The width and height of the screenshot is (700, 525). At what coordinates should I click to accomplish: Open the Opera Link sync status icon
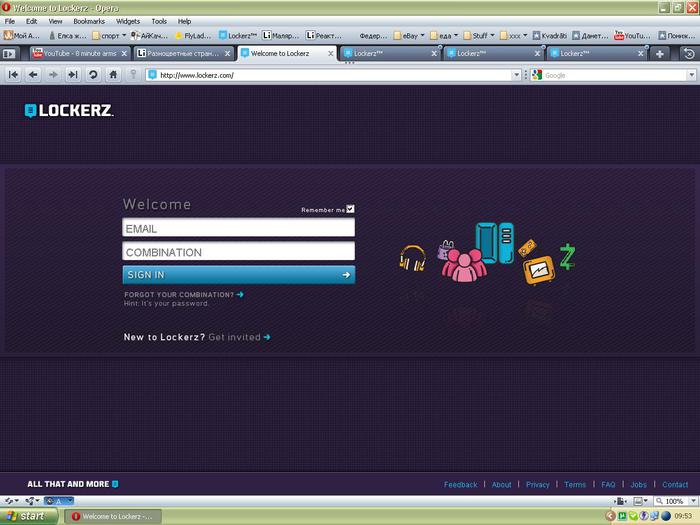click(11, 501)
